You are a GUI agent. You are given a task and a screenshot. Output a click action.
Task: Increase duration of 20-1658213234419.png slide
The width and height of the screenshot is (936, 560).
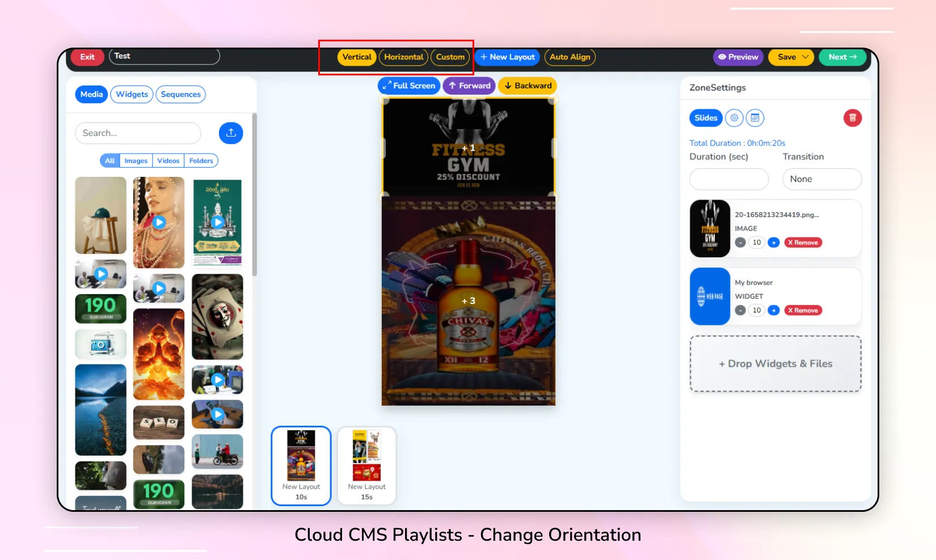(x=773, y=243)
